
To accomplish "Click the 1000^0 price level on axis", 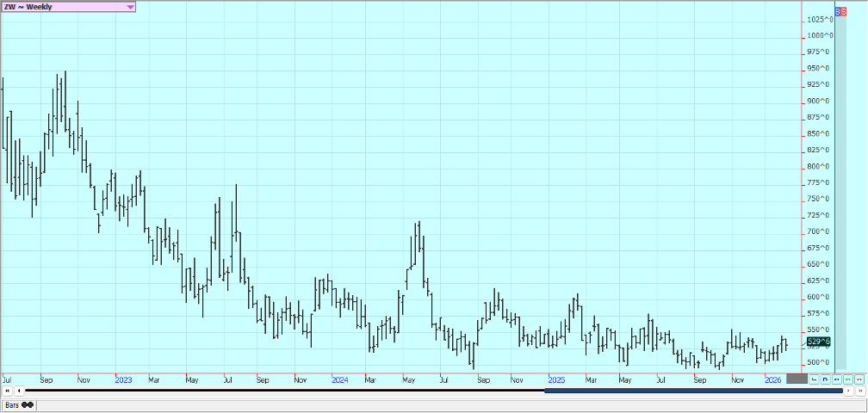I will tap(819, 35).
